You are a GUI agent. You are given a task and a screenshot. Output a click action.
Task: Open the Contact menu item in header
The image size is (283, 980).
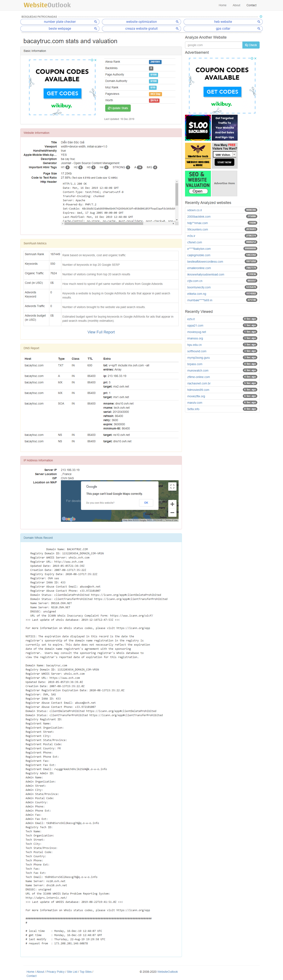(252, 5)
